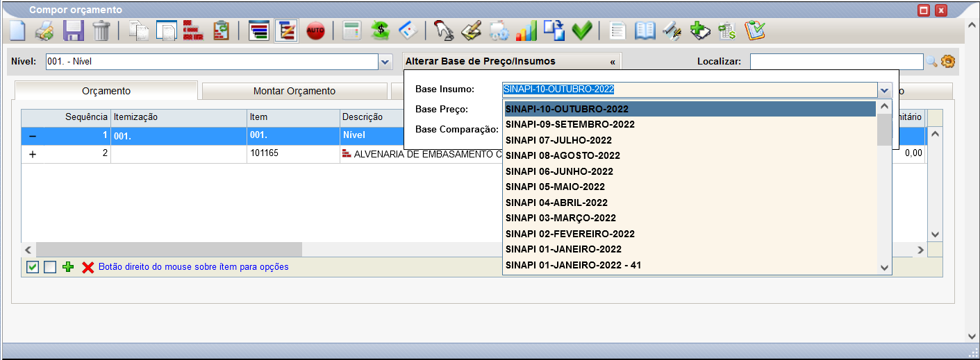
Task: Save using the purple floppy disk icon
Action: click(x=74, y=31)
